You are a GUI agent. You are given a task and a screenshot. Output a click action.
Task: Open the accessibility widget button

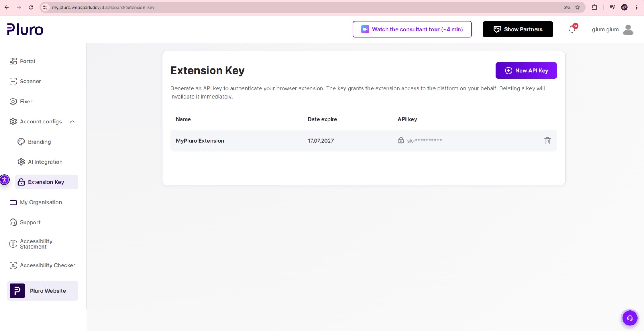4,180
